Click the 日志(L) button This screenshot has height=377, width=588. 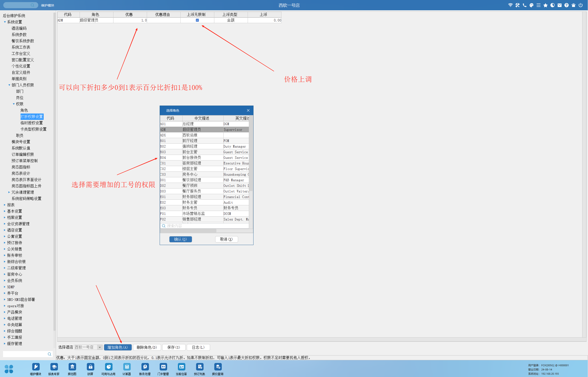pyautogui.click(x=198, y=347)
